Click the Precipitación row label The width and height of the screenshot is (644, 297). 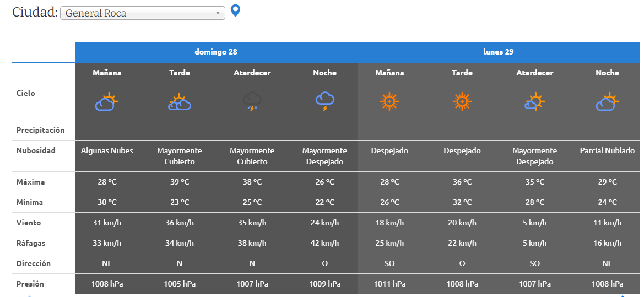click(40, 130)
